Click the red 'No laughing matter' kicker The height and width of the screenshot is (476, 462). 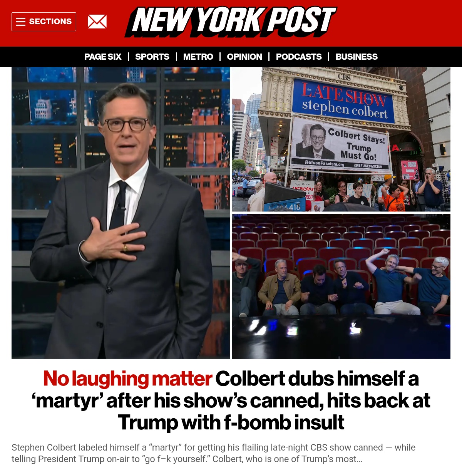click(x=127, y=379)
